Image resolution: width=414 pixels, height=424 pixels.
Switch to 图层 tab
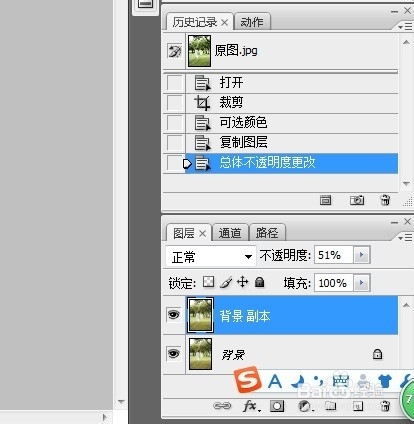(x=184, y=233)
